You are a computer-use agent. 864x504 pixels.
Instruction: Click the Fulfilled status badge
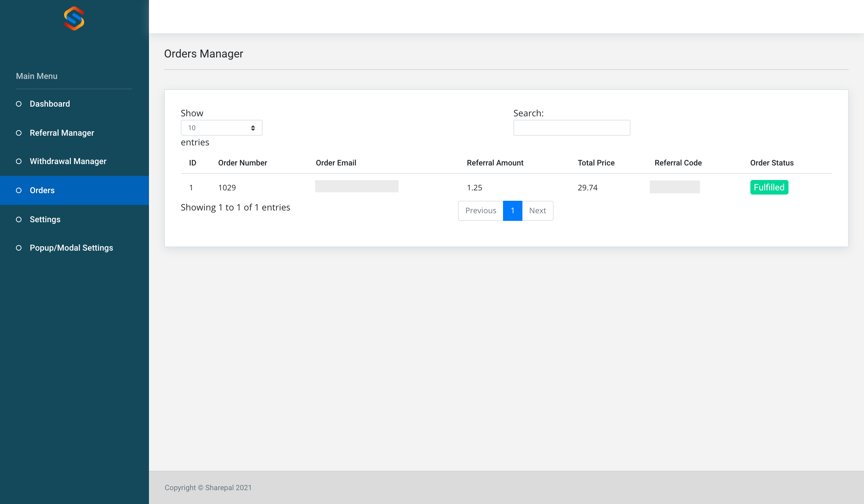[769, 187]
